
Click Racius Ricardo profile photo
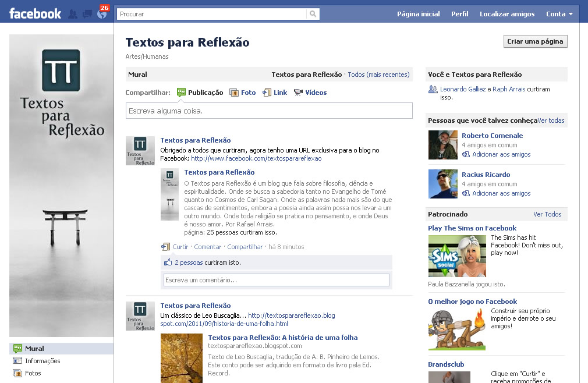tap(443, 183)
